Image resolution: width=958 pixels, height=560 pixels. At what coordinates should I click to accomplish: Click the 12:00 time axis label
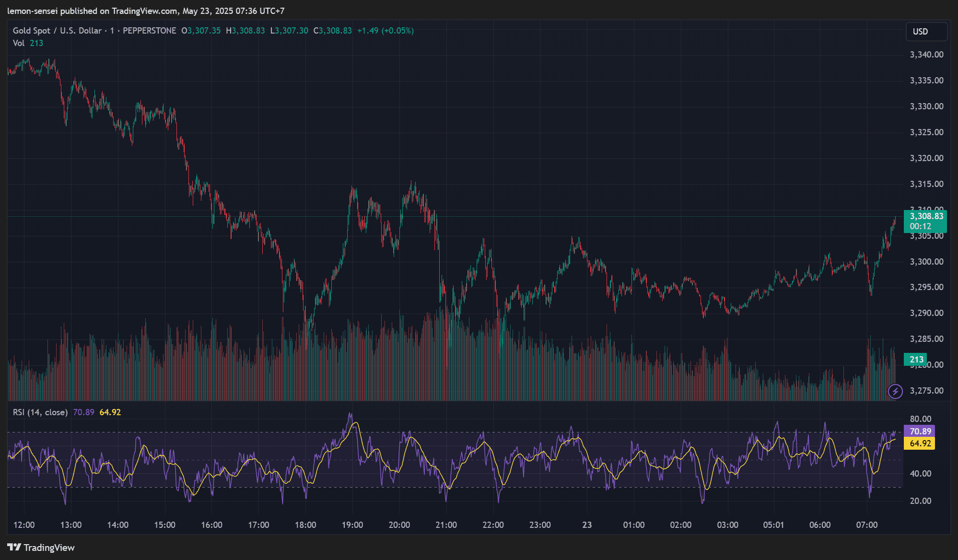tap(24, 525)
